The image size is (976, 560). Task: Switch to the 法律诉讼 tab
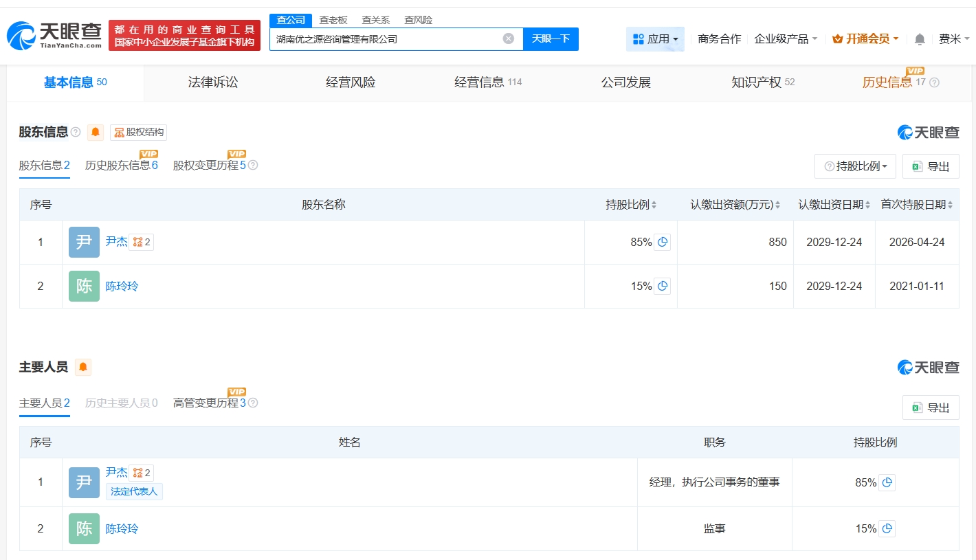(213, 82)
